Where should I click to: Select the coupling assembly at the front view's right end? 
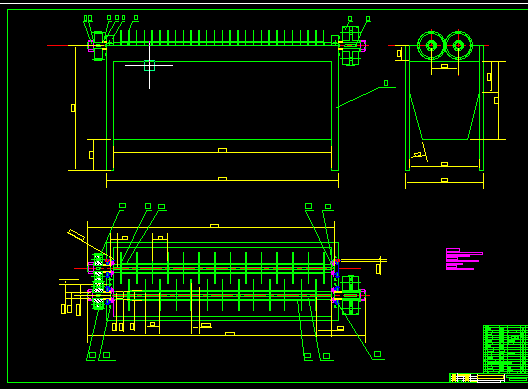(350, 45)
